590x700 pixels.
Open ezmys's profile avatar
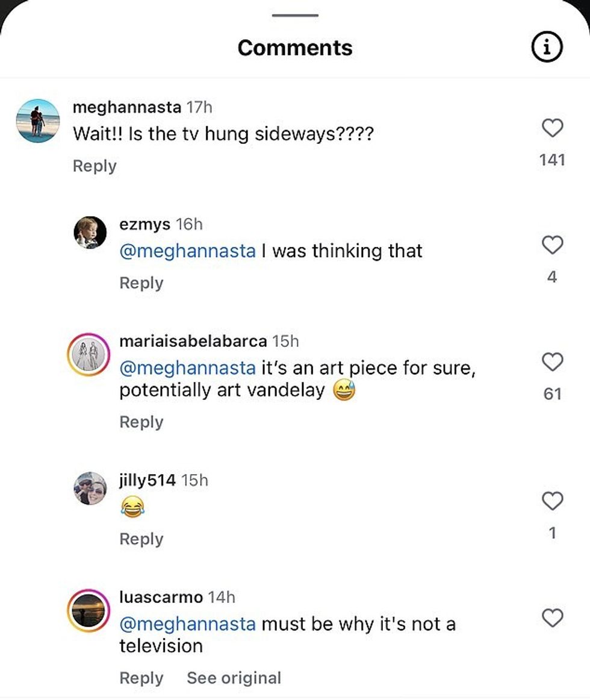(x=90, y=233)
